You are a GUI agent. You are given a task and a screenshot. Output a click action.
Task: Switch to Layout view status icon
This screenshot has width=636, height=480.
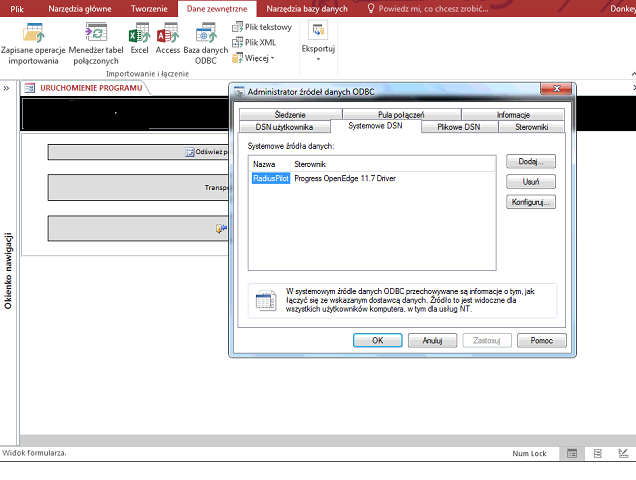597,454
